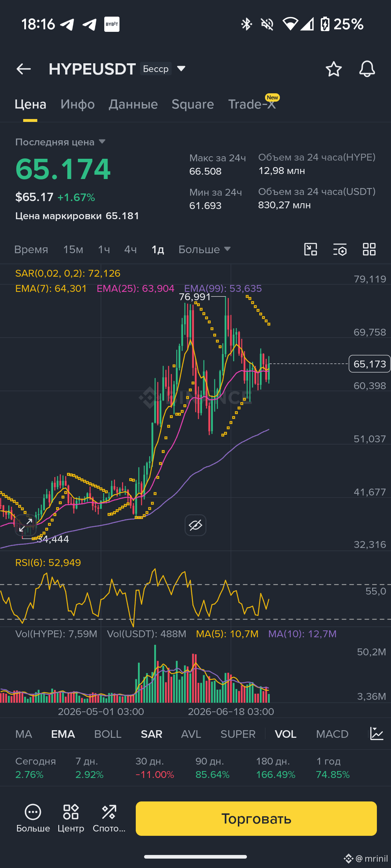Open the Trade-X tab
This screenshot has height=868, width=391.
point(252,105)
